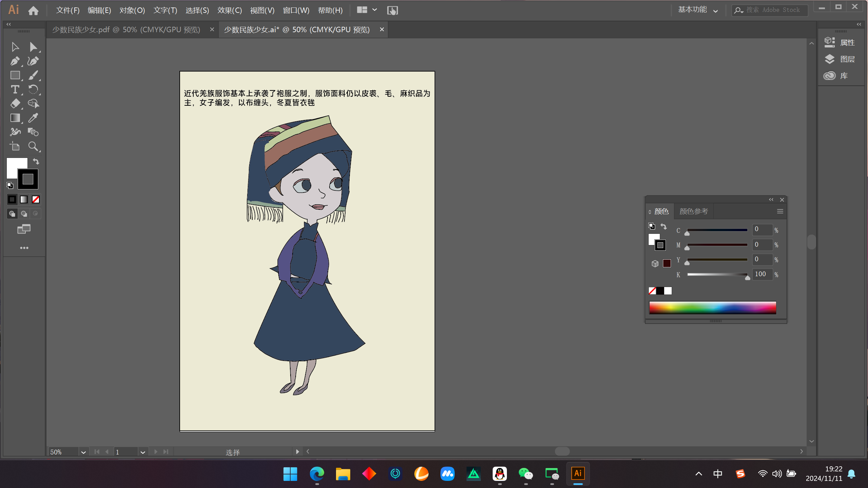Screen dimensions: 868x488
Task: Select the Eraser tool
Action: (x=15, y=104)
